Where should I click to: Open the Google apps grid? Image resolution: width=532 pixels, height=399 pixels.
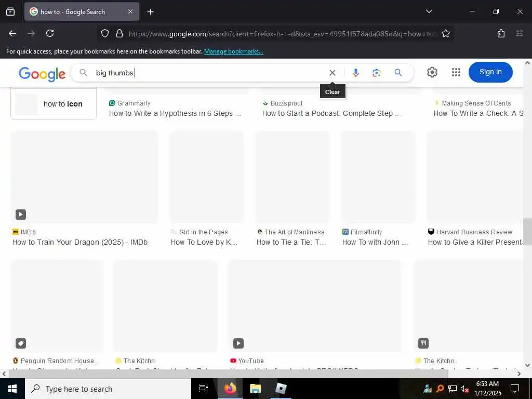(x=456, y=72)
